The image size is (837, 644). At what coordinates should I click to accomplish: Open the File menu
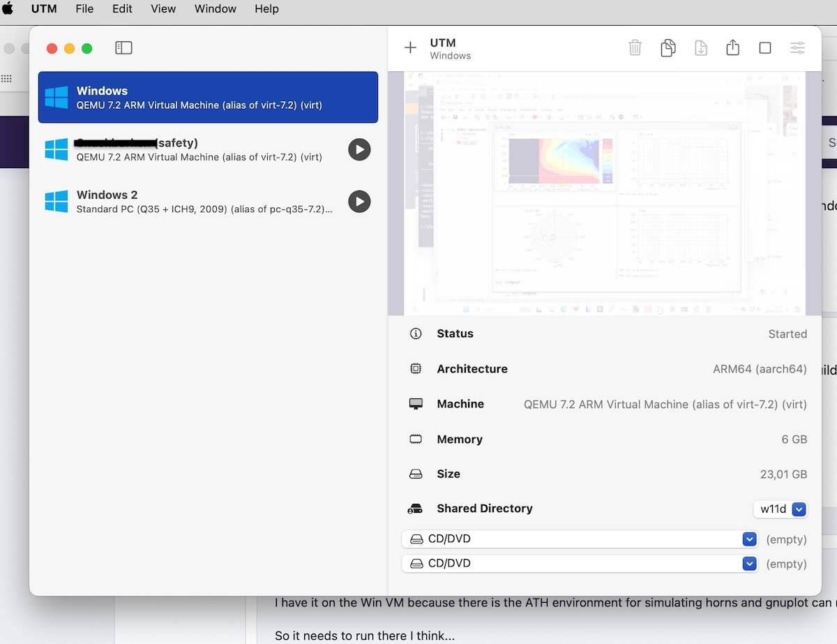tap(84, 9)
